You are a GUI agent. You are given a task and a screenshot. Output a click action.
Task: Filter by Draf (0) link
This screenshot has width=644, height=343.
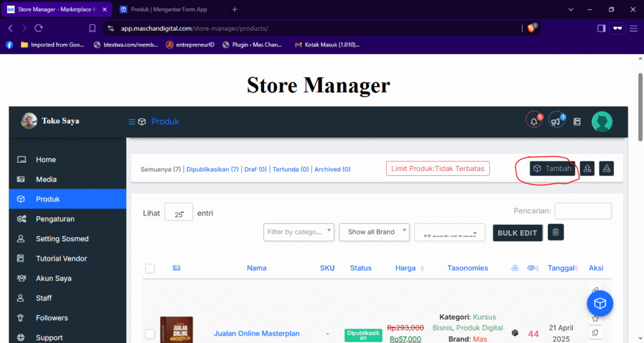pyautogui.click(x=255, y=169)
